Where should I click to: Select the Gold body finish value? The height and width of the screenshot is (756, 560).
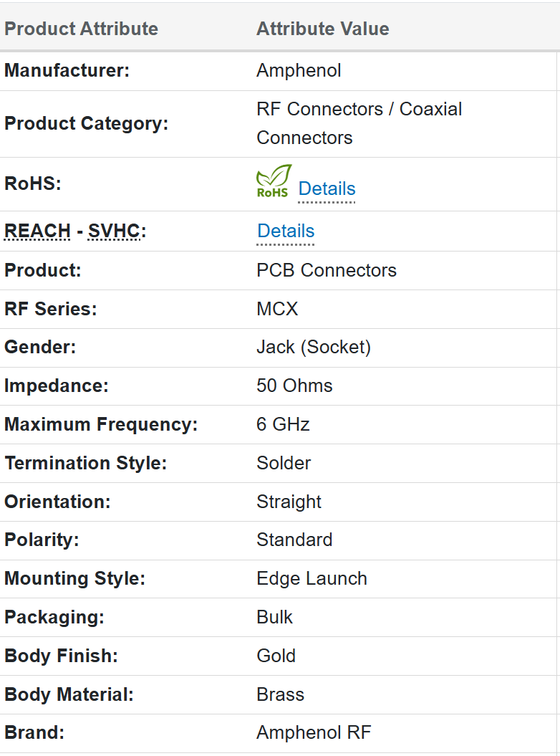(x=276, y=656)
